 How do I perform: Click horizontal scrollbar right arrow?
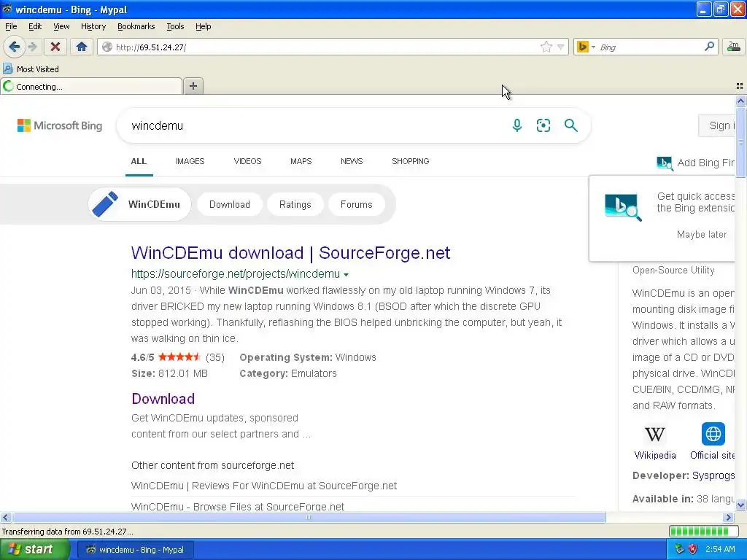(x=729, y=517)
